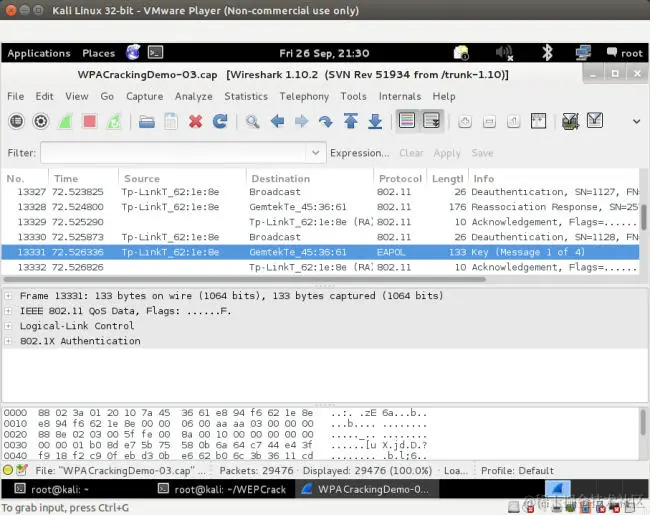Expand the Frame 13331 tree node
Image resolution: width=650 pixels, height=515 pixels.
click(8, 296)
